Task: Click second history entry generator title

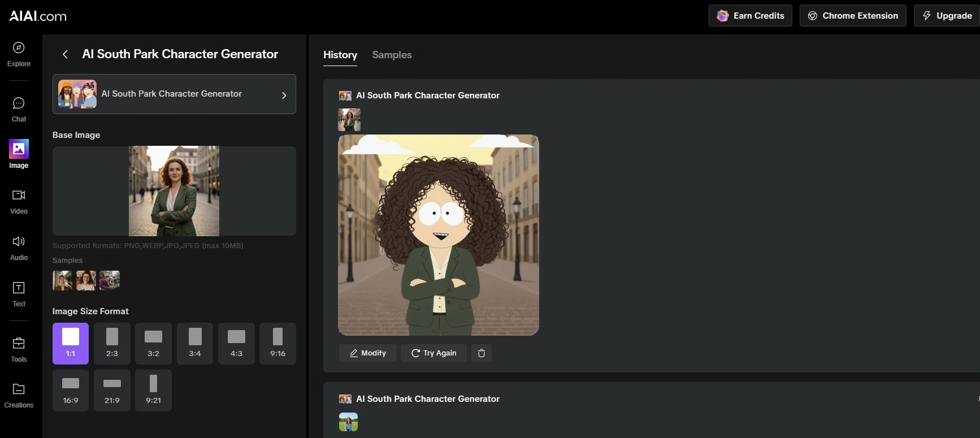Action: (428, 399)
